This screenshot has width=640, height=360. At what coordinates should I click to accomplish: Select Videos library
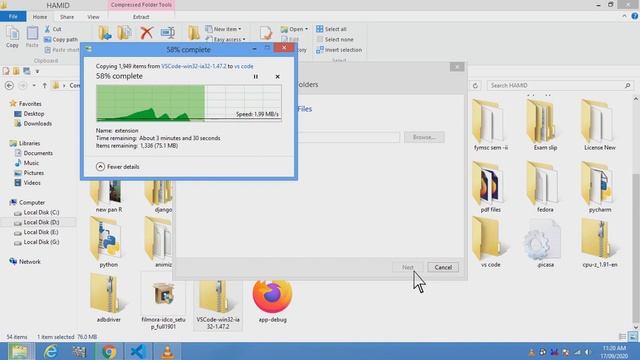click(27, 183)
